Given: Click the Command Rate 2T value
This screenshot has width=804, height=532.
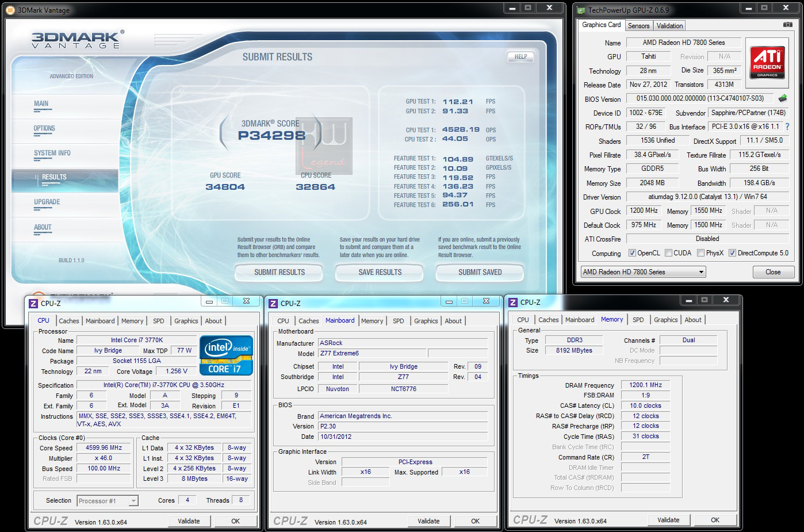Looking at the screenshot, I should pos(645,457).
